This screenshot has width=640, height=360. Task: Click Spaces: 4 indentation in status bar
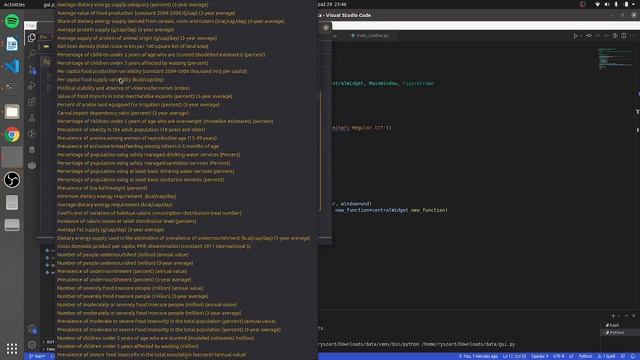coord(539,356)
